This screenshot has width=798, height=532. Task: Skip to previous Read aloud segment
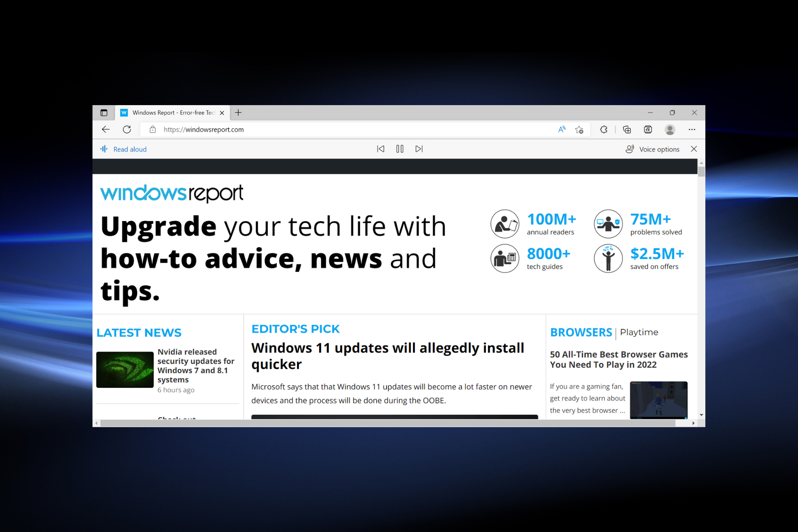pyautogui.click(x=380, y=149)
